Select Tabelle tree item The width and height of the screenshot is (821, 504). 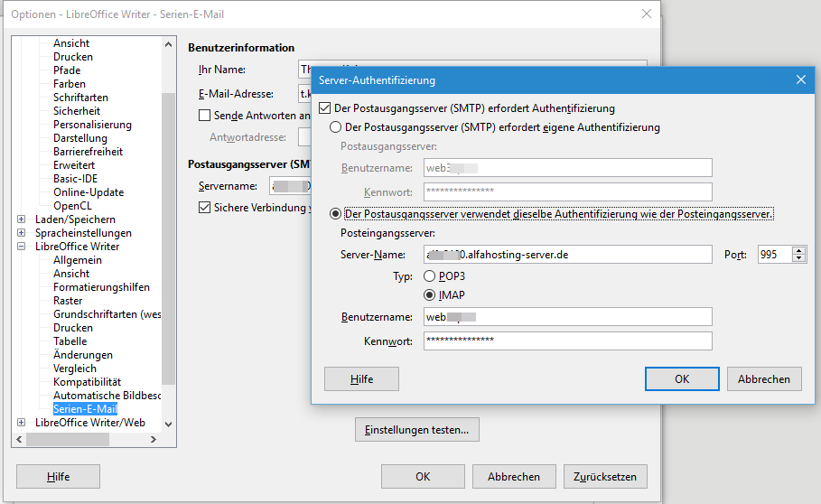pos(70,341)
